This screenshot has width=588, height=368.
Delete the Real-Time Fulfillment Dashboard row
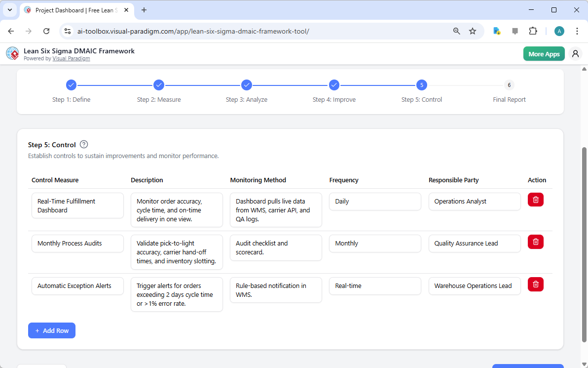pyautogui.click(x=535, y=199)
